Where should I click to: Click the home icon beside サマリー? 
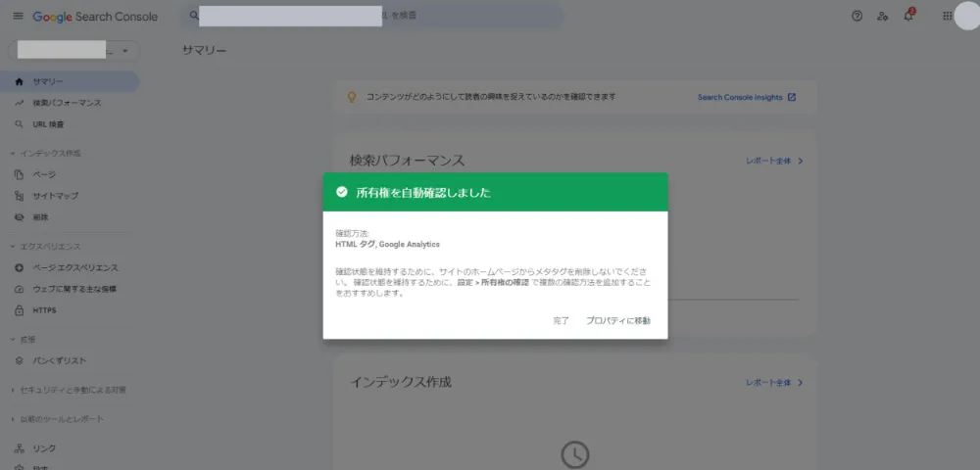19,82
